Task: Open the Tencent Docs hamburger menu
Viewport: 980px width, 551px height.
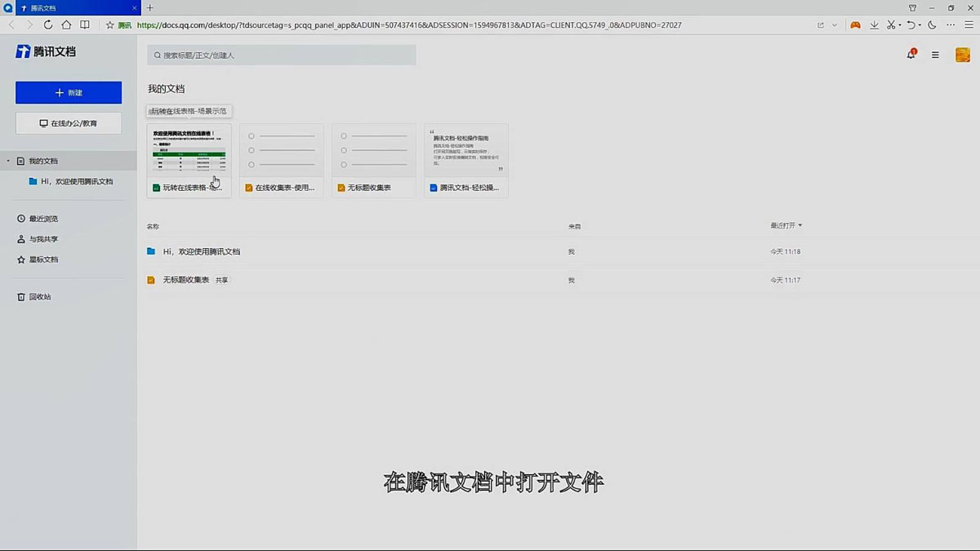Action: (x=935, y=55)
